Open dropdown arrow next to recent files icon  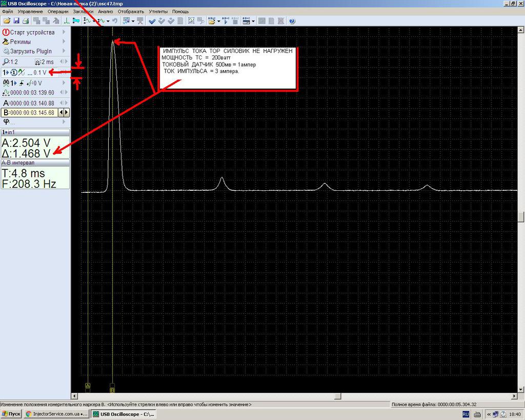click(218, 21)
